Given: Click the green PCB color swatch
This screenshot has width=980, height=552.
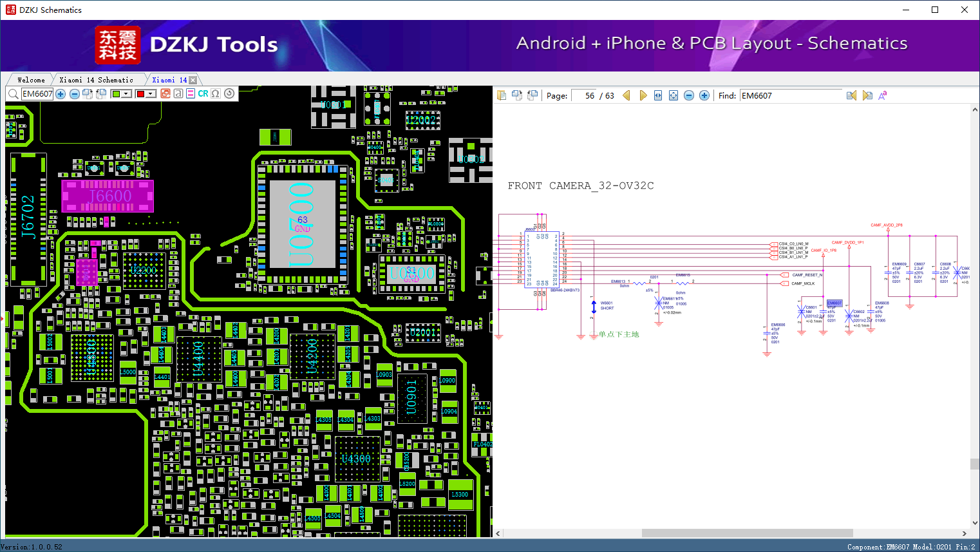Looking at the screenshot, I should click(x=116, y=94).
